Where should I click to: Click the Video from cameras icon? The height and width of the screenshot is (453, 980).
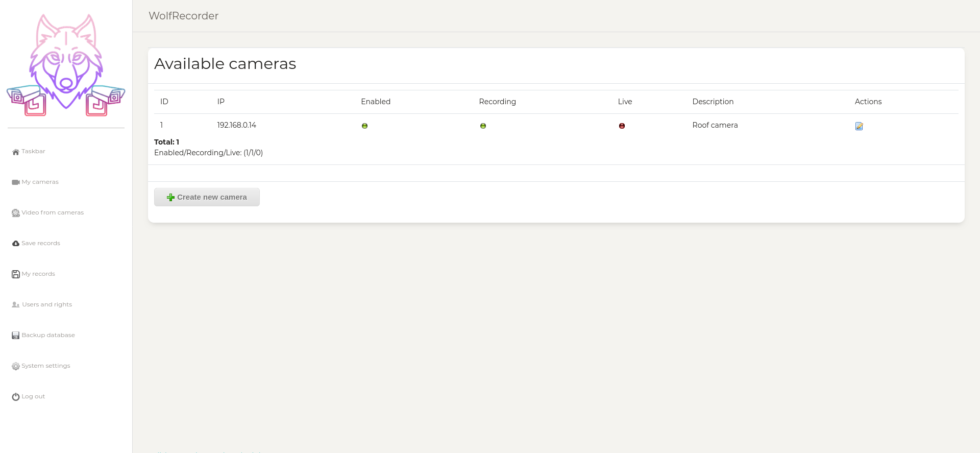[x=16, y=213]
